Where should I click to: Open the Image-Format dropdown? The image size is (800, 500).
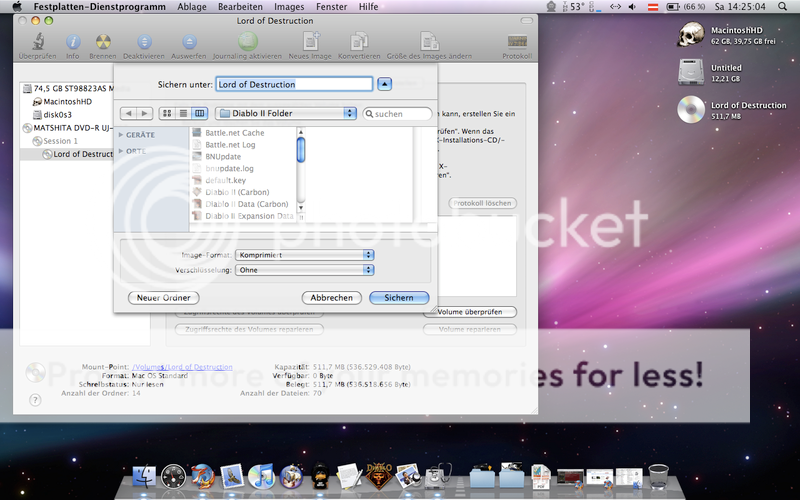[x=306, y=255]
